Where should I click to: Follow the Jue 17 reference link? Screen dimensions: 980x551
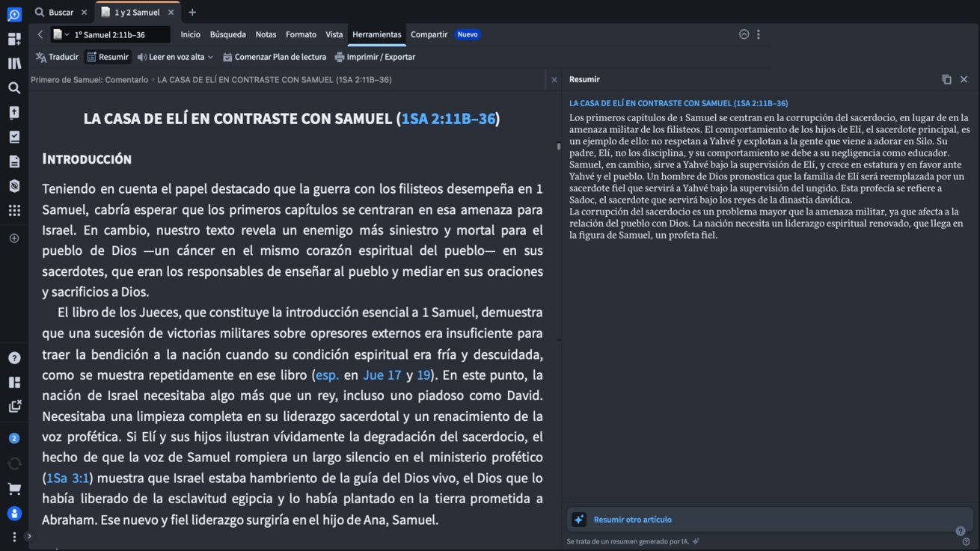(x=382, y=375)
